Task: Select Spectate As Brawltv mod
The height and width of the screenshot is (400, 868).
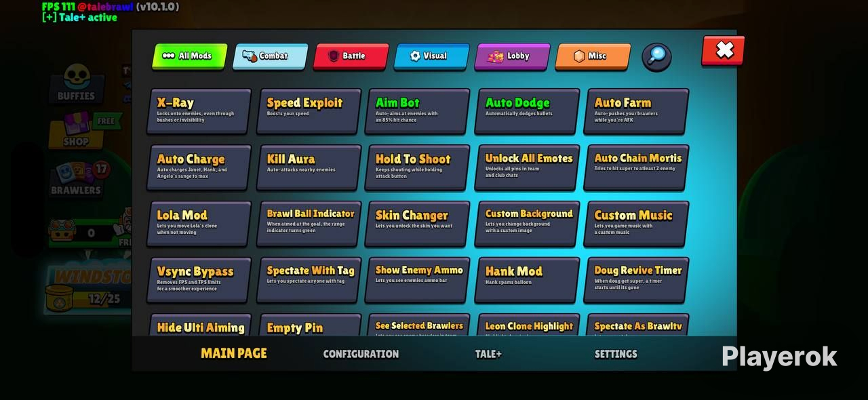Action: 636,325
